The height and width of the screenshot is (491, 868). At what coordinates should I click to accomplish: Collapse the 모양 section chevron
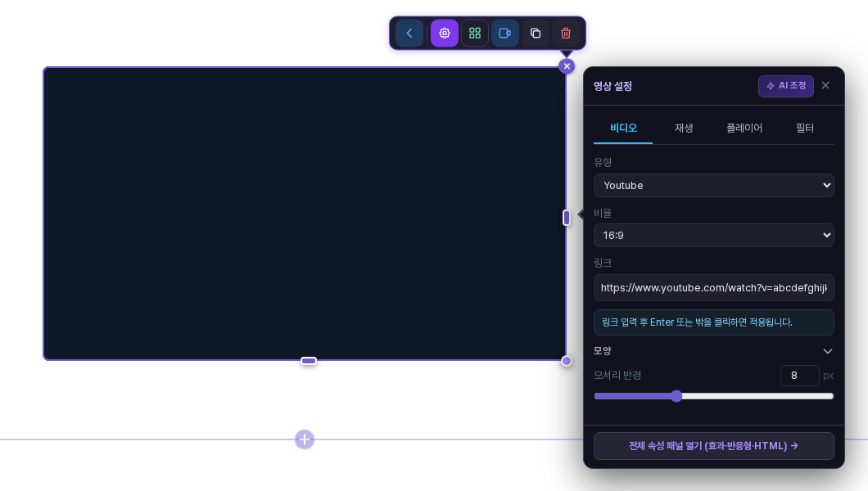pyautogui.click(x=828, y=351)
